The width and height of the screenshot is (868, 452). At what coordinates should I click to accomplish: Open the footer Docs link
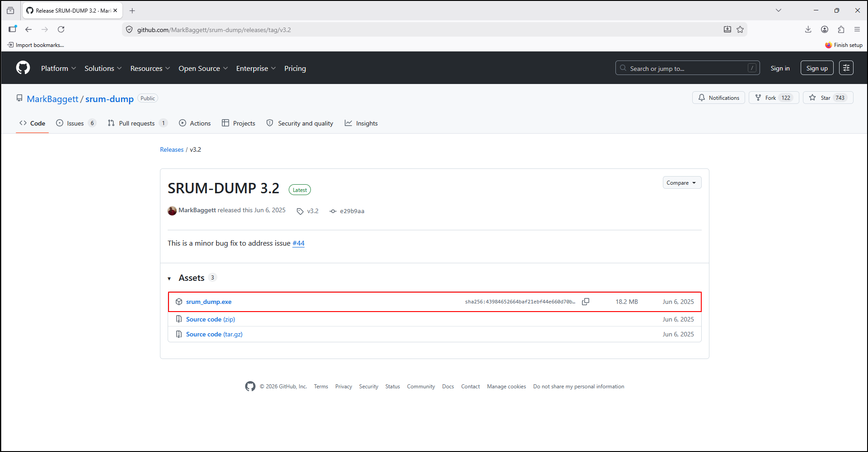click(448, 387)
